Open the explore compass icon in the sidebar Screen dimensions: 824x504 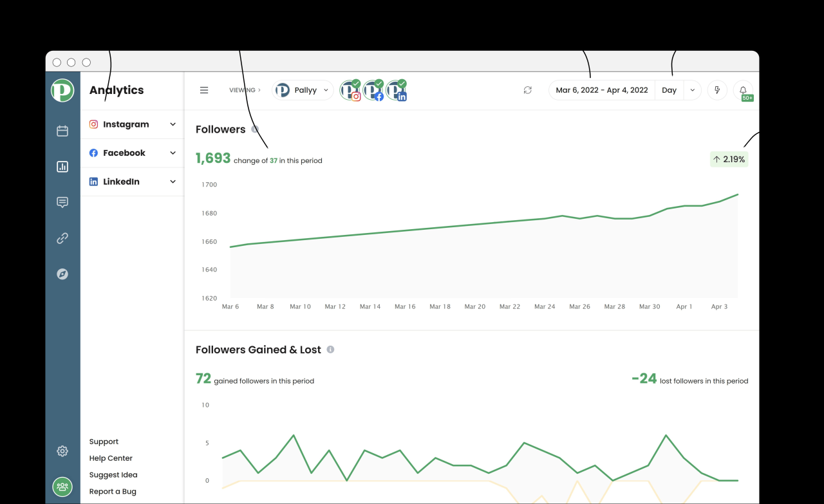[62, 274]
